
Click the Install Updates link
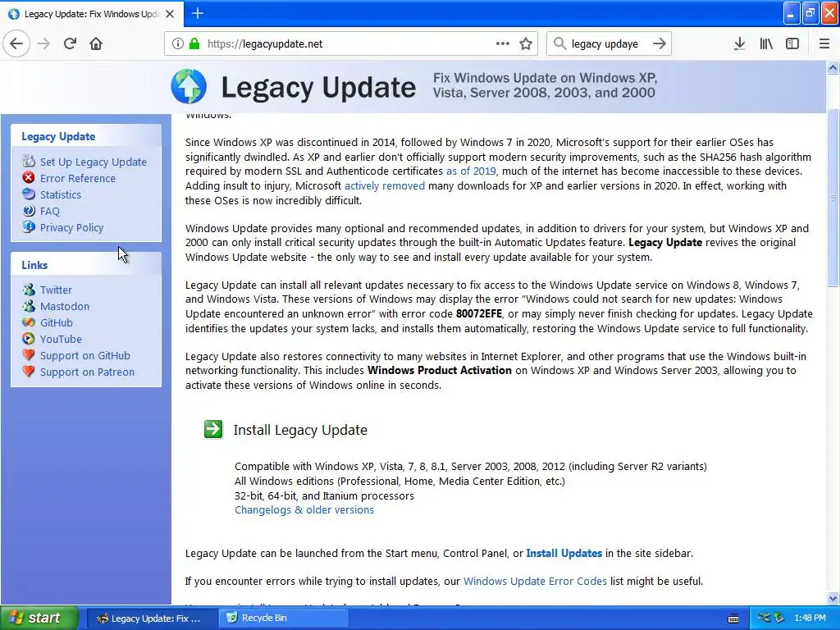pyautogui.click(x=564, y=554)
